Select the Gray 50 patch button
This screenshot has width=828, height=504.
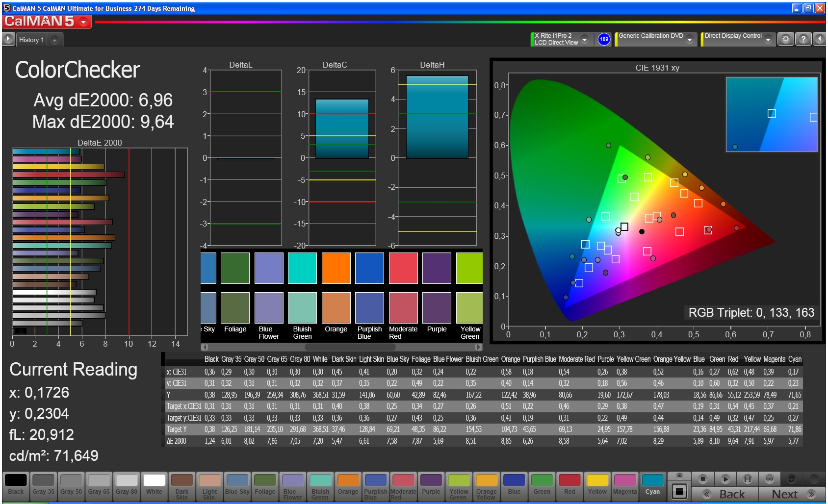pos(71,486)
